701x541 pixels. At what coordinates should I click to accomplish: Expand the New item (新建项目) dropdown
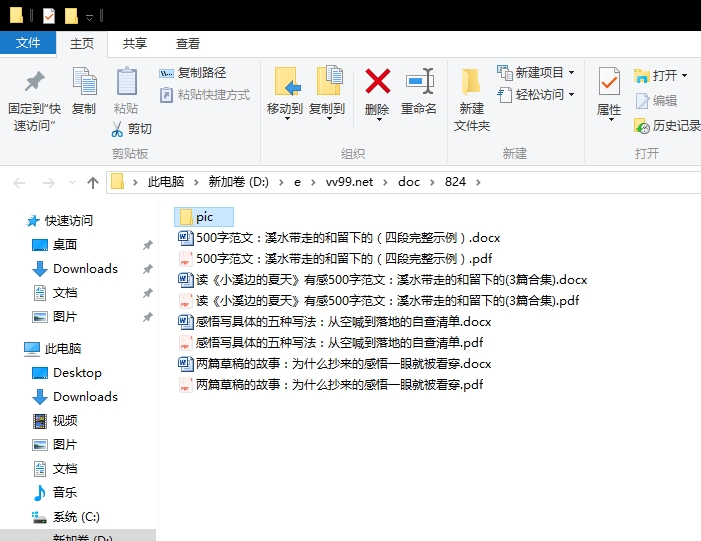pos(571,72)
